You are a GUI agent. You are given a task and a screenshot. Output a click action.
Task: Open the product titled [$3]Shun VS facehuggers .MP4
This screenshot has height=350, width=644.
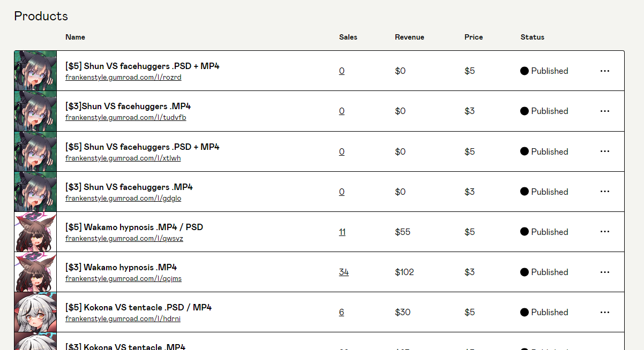point(128,106)
